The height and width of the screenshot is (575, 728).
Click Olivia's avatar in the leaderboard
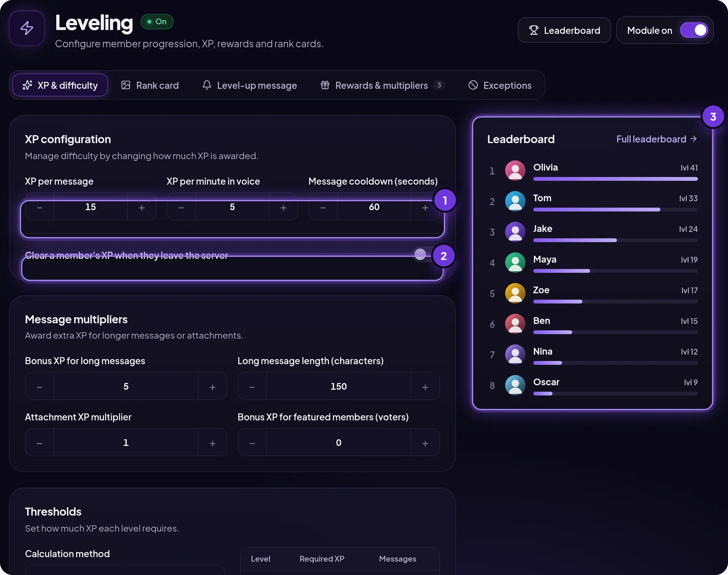515,170
